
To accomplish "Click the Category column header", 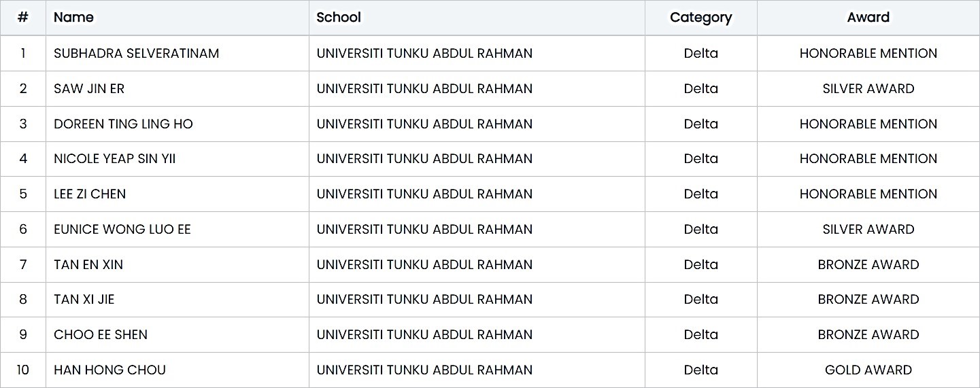I will coord(700,18).
